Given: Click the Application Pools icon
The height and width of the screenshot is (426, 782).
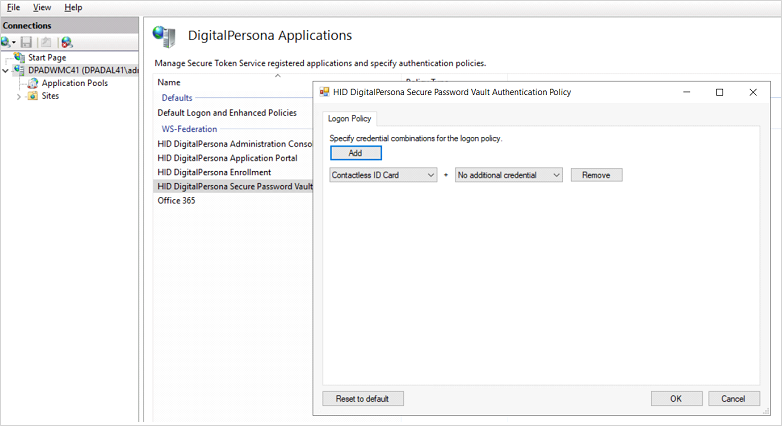Looking at the screenshot, I should (33, 83).
